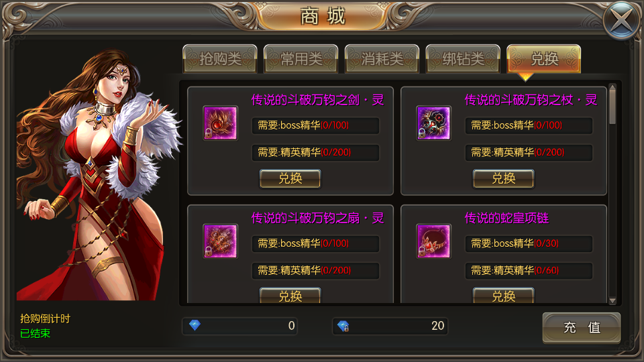Click the 传说的蛇皇项链 necklace item icon

(x=434, y=241)
